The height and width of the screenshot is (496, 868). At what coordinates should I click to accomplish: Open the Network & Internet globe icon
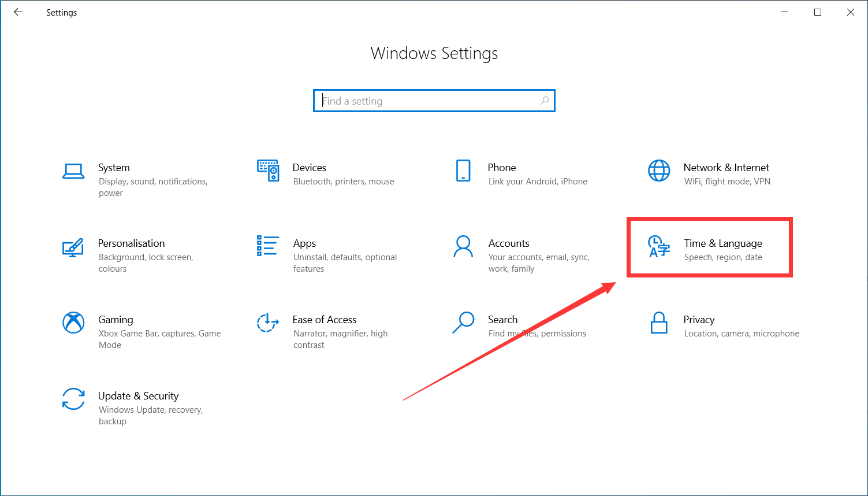(x=659, y=171)
